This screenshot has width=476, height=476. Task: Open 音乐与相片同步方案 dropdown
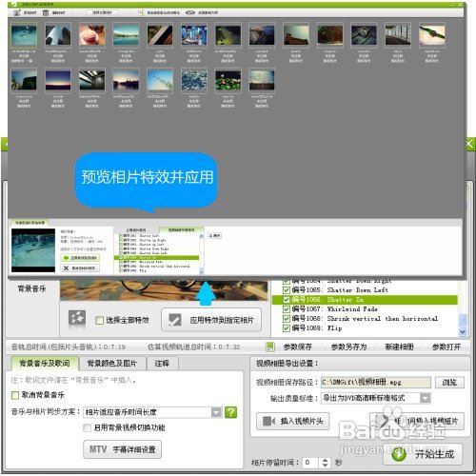216,412
